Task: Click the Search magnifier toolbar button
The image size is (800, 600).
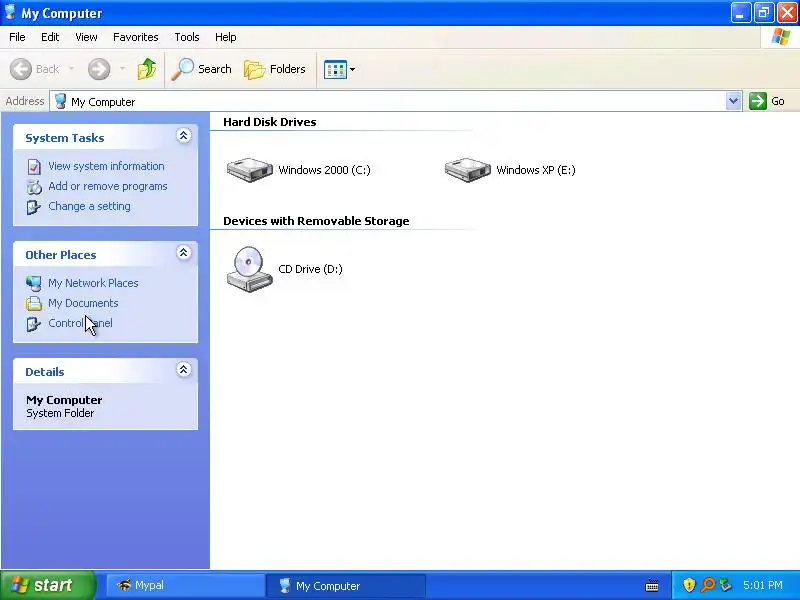Action: click(x=202, y=69)
